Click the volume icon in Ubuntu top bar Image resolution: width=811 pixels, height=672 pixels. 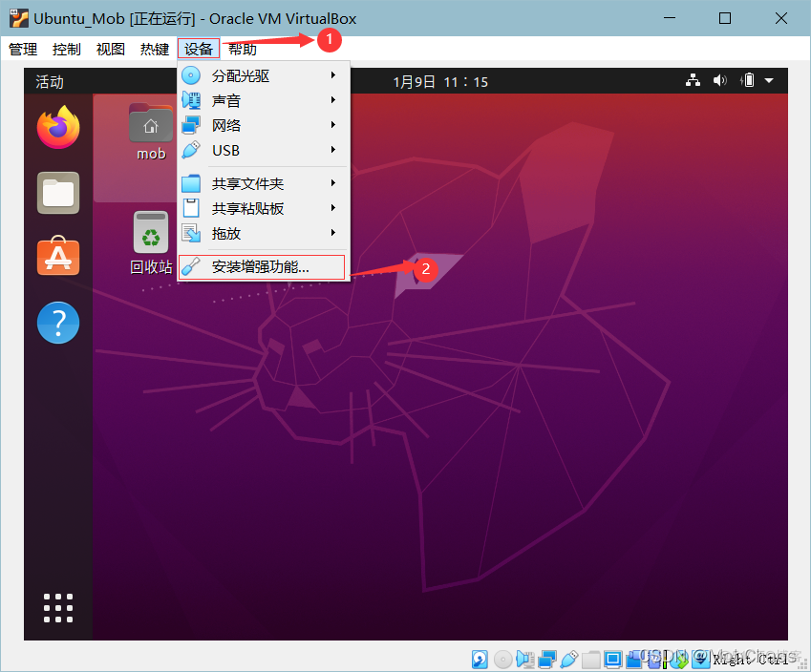click(x=719, y=80)
